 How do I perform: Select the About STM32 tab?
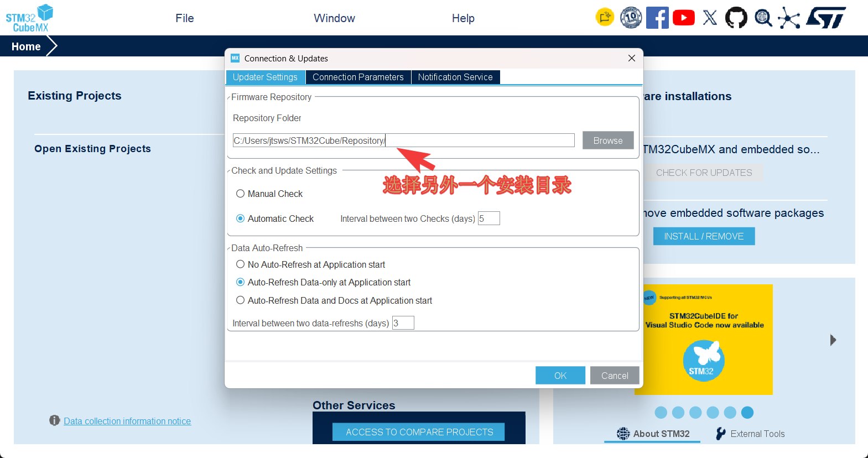(652, 434)
